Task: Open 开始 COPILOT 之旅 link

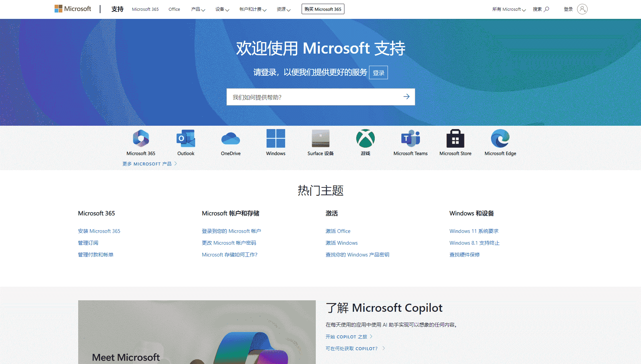Action: [x=349, y=337]
